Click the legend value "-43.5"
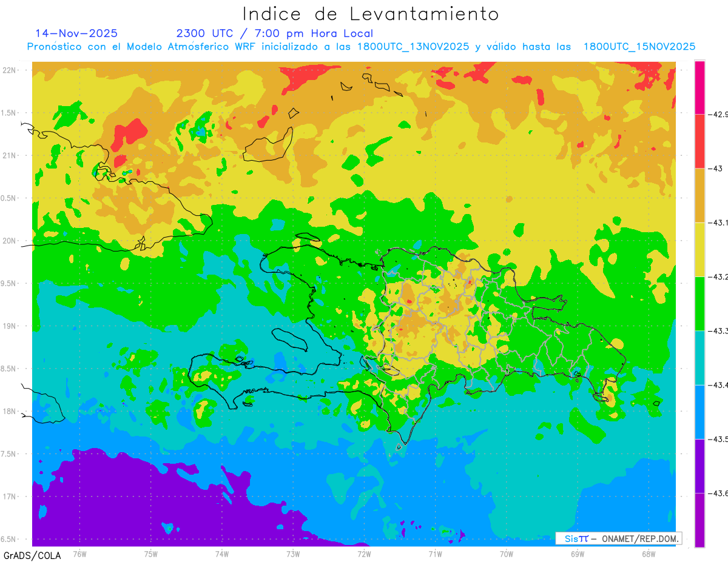 pyautogui.click(x=717, y=439)
